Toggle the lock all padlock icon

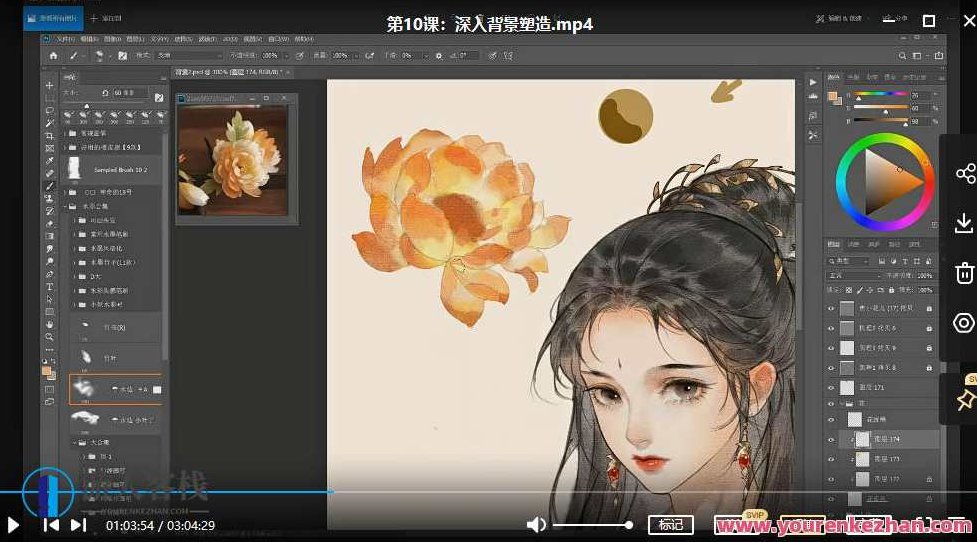pos(891,290)
